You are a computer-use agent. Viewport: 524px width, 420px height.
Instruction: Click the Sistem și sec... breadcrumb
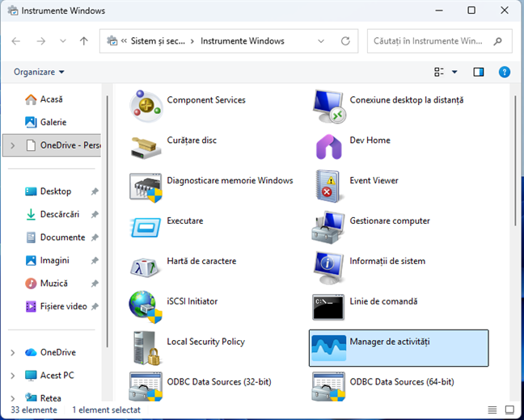pos(158,41)
